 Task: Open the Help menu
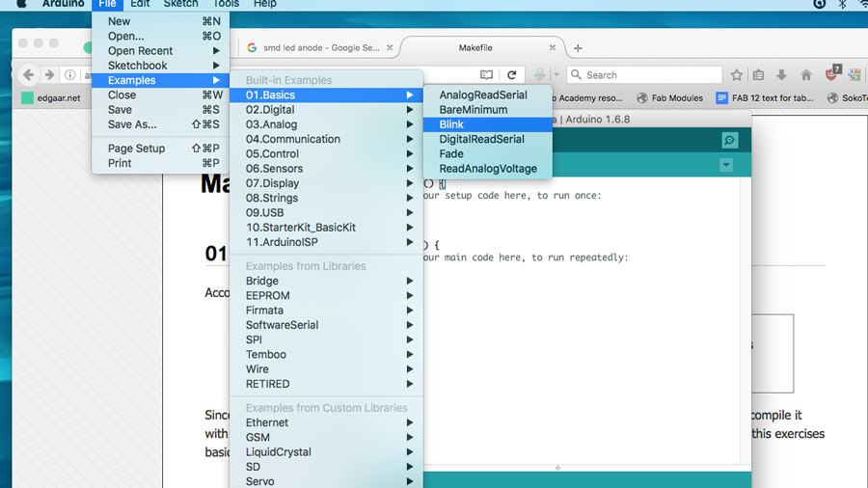[x=265, y=3]
